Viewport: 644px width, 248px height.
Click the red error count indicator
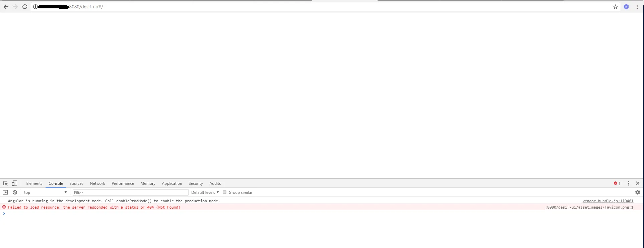point(617,183)
